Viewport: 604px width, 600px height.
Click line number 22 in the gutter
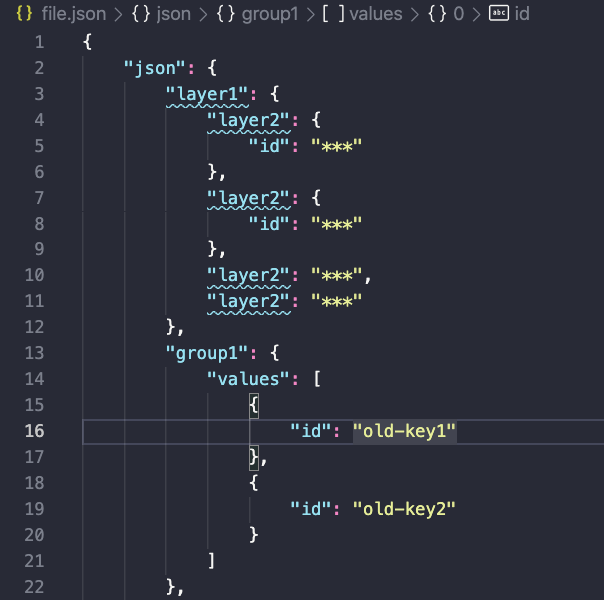(35, 587)
